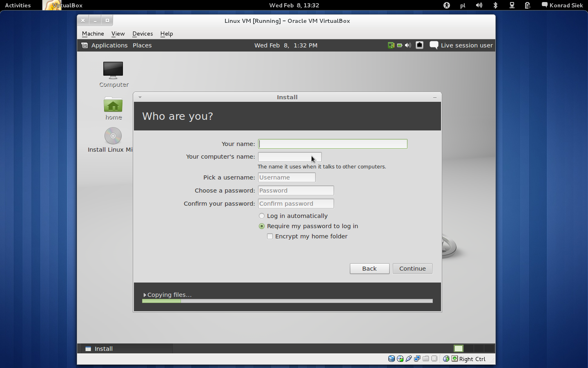Click the keyboard capture arrow icon by Right Ctrl

tap(454, 359)
